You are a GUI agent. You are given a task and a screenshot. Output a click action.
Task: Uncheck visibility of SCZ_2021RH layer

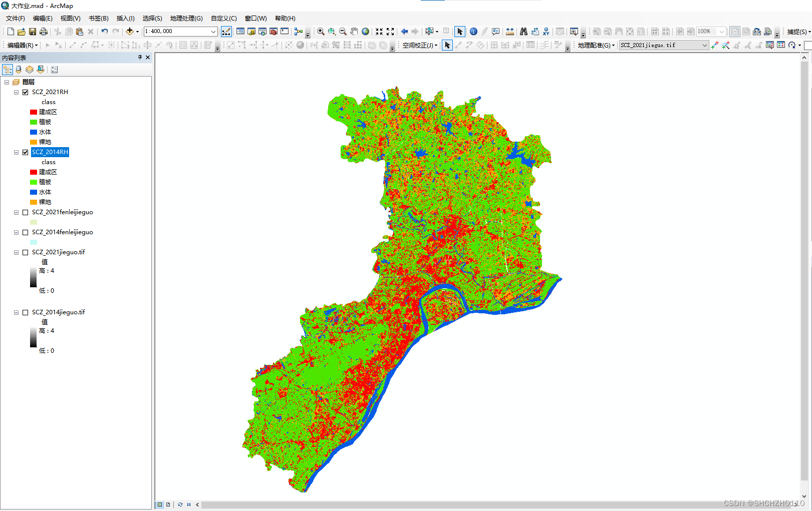coord(26,92)
